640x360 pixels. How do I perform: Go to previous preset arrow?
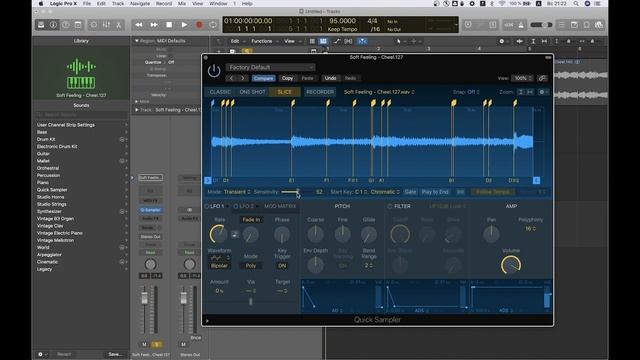[x=231, y=78]
